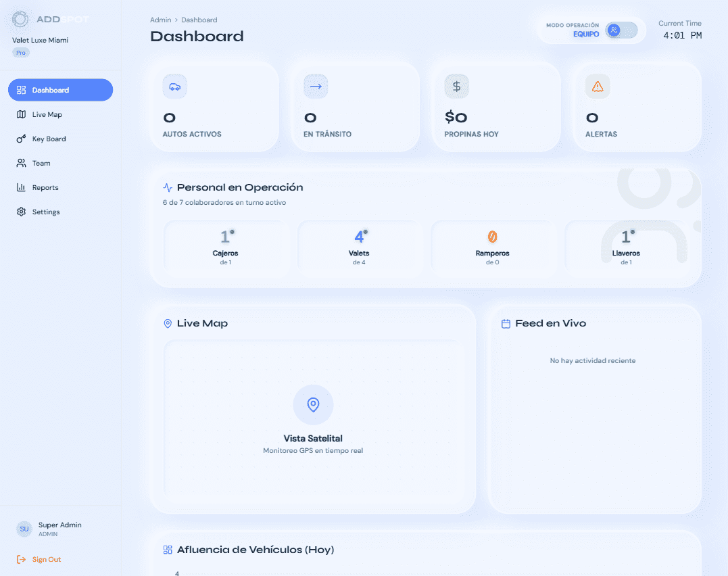Open the Live Map sidebar menu item

pos(60,114)
